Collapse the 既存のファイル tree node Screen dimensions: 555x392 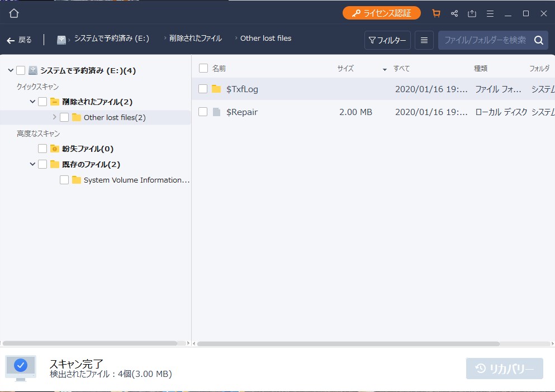pos(32,164)
